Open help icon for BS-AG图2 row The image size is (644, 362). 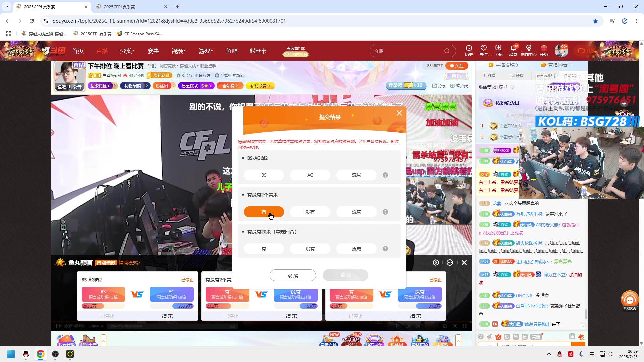(385, 175)
